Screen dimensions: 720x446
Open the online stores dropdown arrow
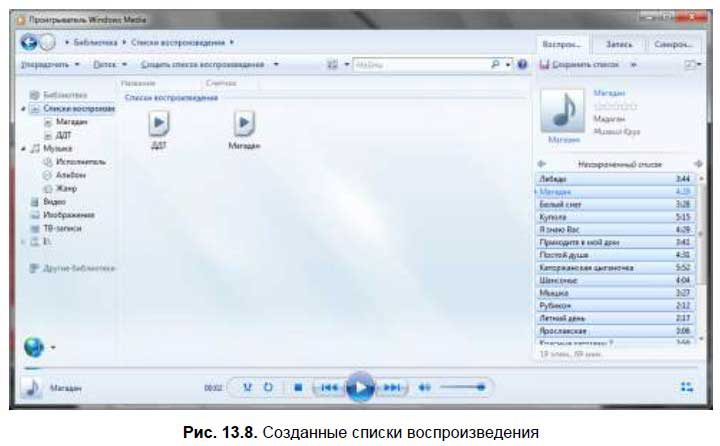[x=53, y=347]
